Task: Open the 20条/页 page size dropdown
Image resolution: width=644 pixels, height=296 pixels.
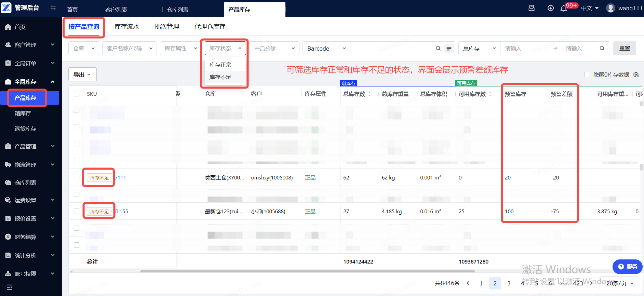Action: (x=619, y=283)
